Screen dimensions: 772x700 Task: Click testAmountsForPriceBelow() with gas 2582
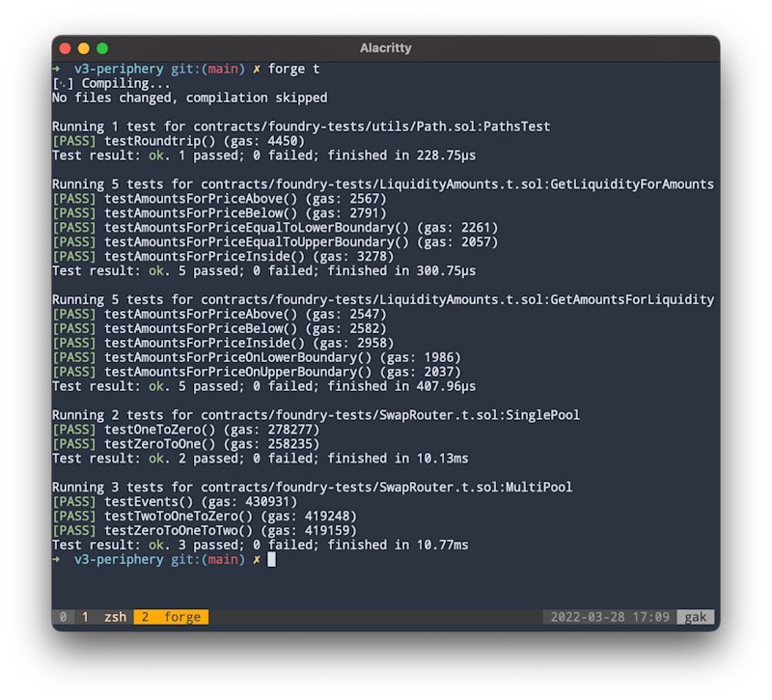(x=219, y=328)
